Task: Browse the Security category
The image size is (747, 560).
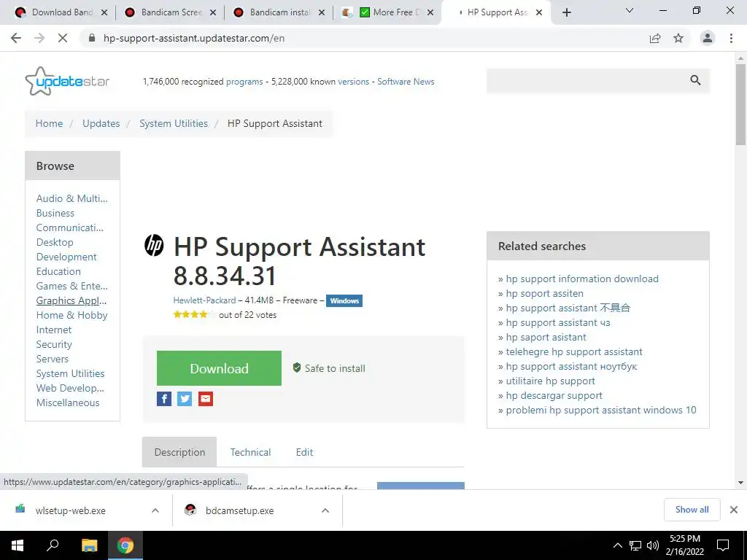Action: (54, 344)
